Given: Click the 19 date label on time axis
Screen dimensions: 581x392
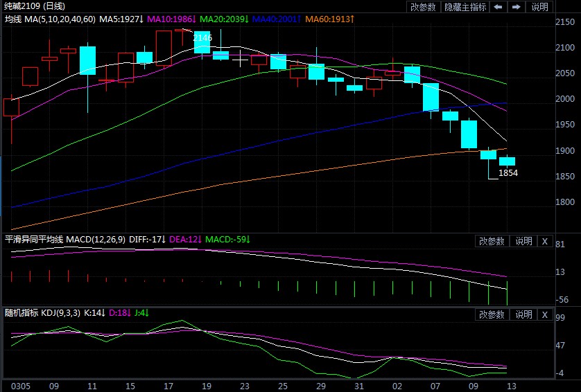Looking at the screenshot, I should point(207,386).
